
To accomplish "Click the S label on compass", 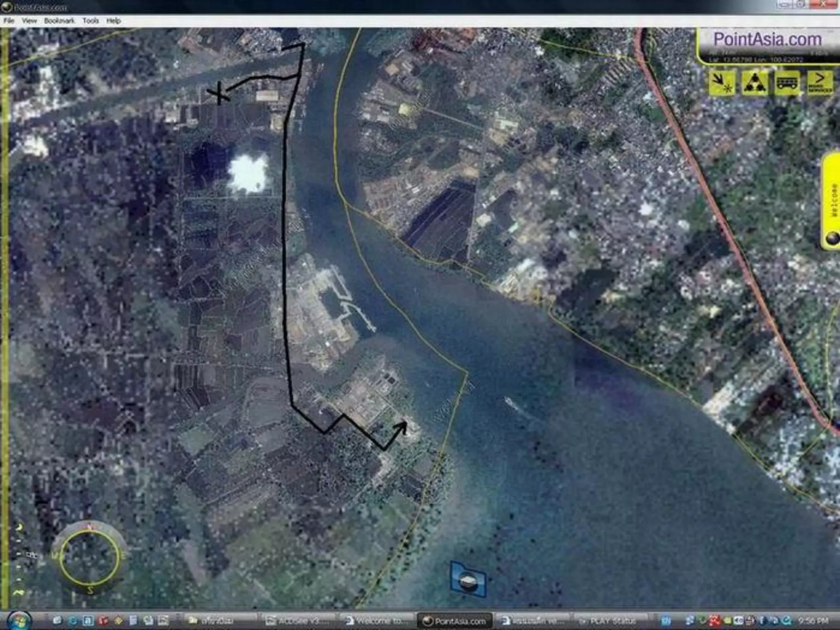I will pos(91,590).
